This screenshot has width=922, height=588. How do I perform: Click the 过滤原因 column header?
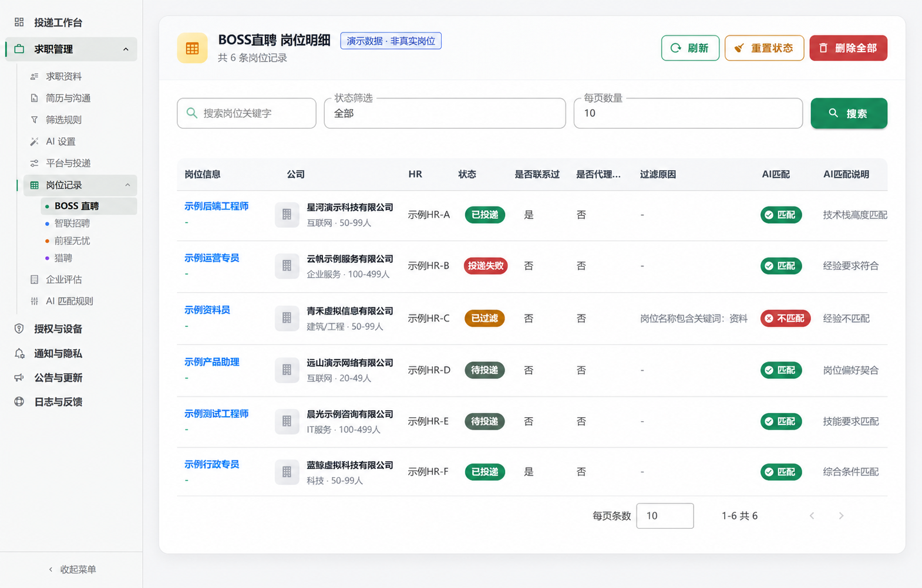[658, 174]
